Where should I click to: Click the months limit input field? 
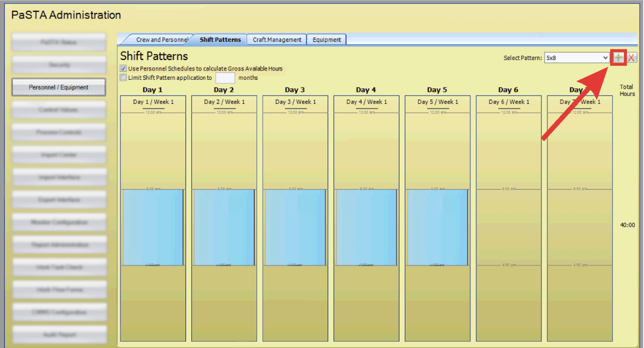[x=225, y=78]
